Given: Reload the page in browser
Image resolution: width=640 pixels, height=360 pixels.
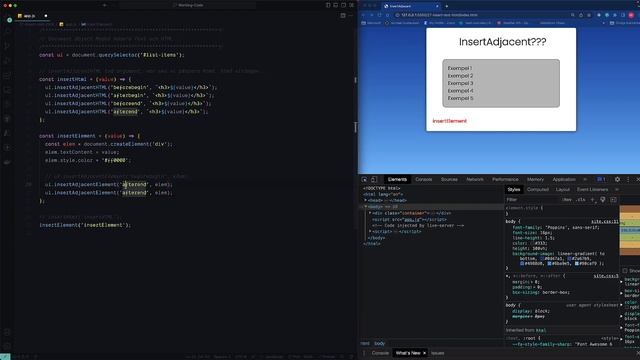Looking at the screenshot, I should [x=380, y=15].
